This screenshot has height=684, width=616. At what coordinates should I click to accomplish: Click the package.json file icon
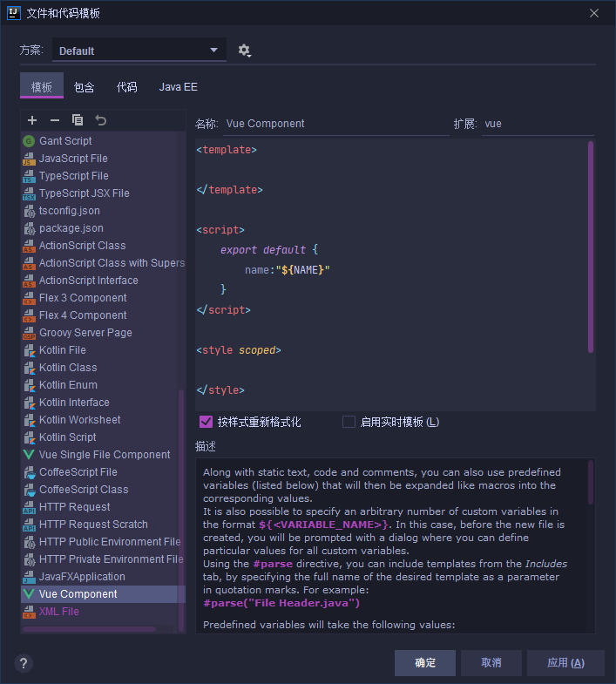coord(30,228)
